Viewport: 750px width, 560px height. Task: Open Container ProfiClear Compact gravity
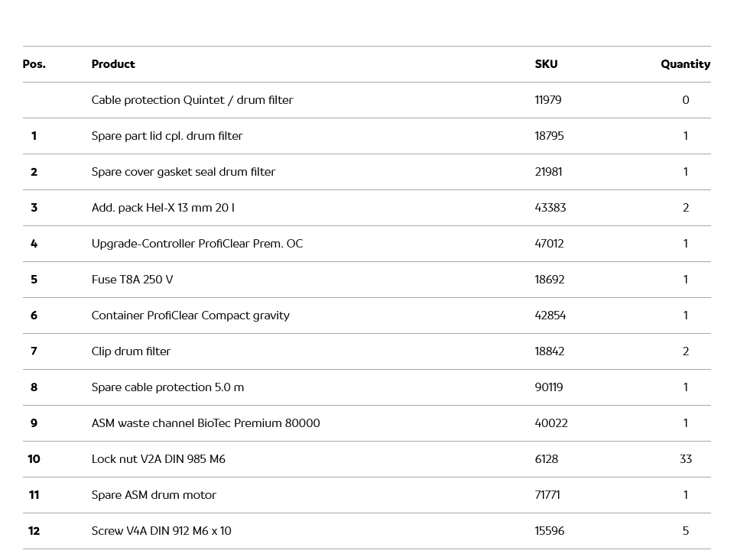pos(190,316)
